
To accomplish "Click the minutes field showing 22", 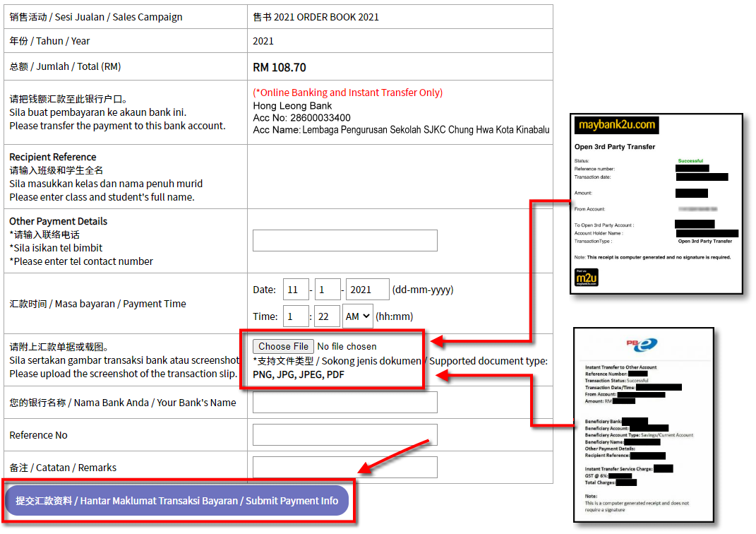I will [327, 316].
